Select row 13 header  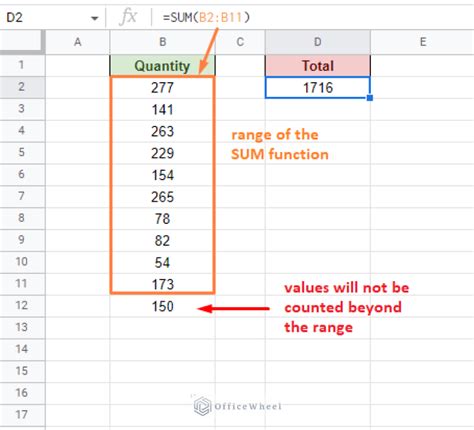22,327
